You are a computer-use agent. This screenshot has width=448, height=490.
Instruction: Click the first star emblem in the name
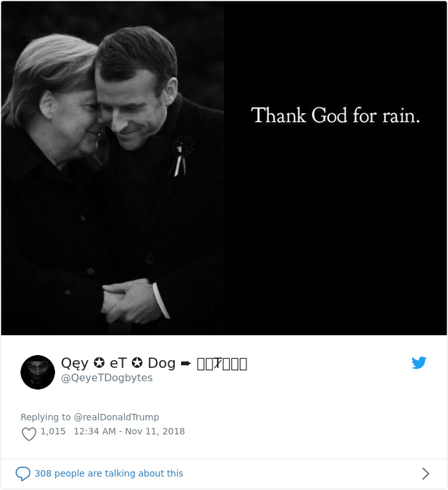[99, 363]
